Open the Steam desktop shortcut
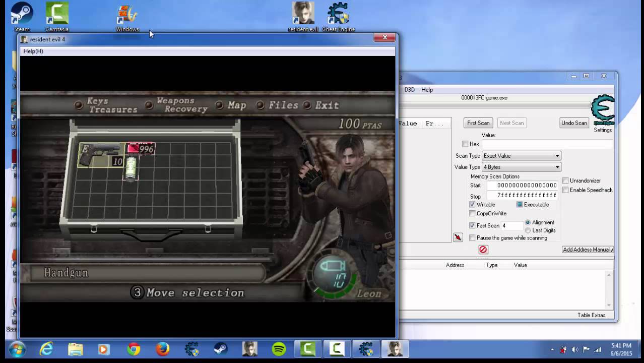The height and width of the screenshot is (363, 644). [x=22, y=17]
